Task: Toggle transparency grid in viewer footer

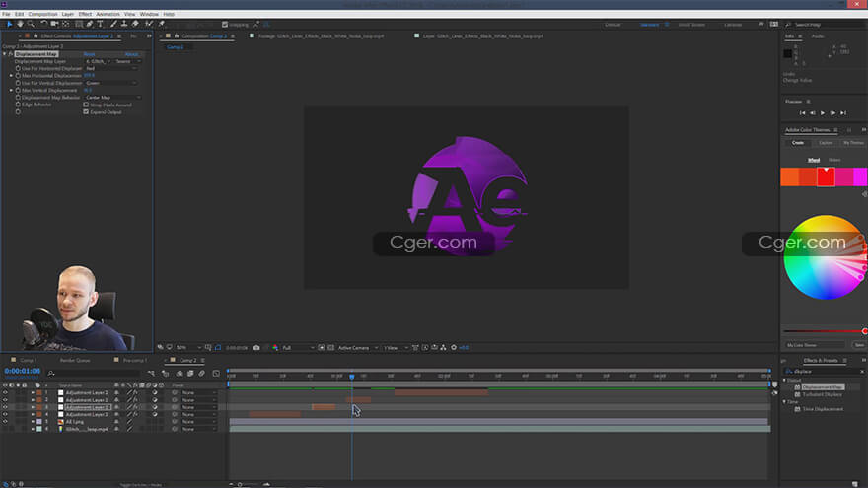Action: pos(330,347)
